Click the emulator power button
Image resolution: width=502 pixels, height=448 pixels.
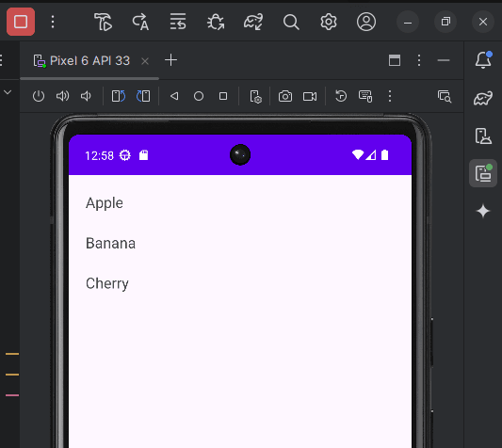pos(39,96)
